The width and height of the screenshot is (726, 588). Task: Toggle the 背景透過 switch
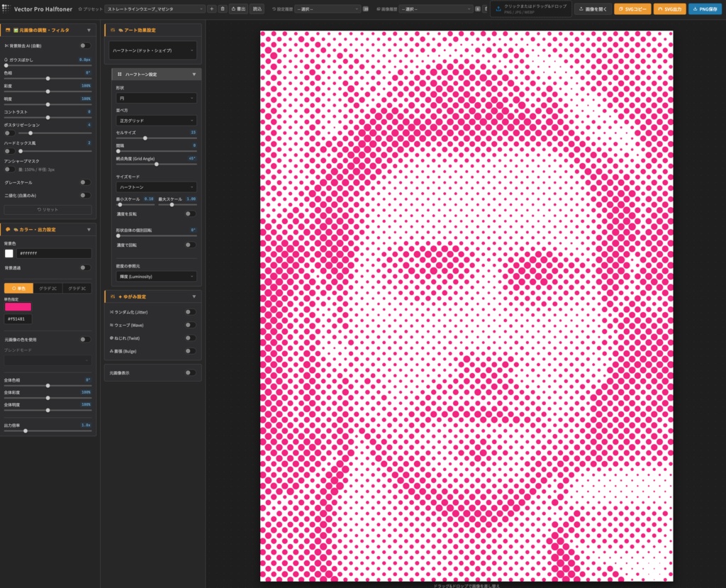[x=85, y=267]
